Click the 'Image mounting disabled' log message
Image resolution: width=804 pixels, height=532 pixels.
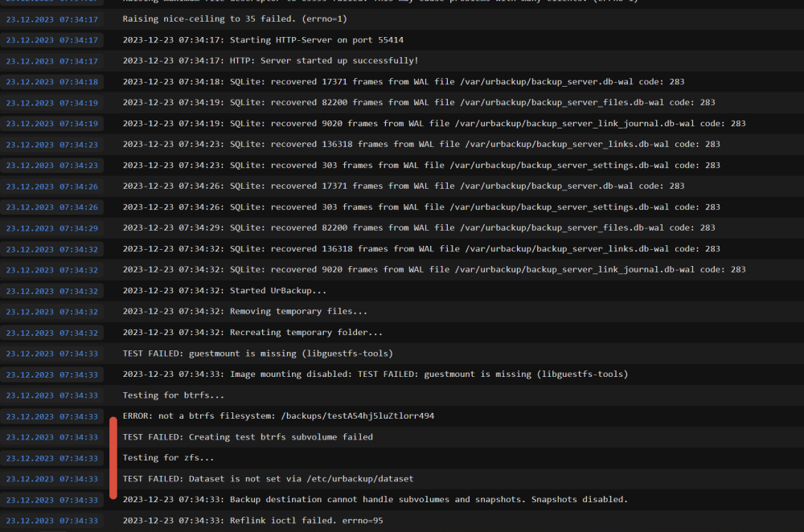[375, 374]
